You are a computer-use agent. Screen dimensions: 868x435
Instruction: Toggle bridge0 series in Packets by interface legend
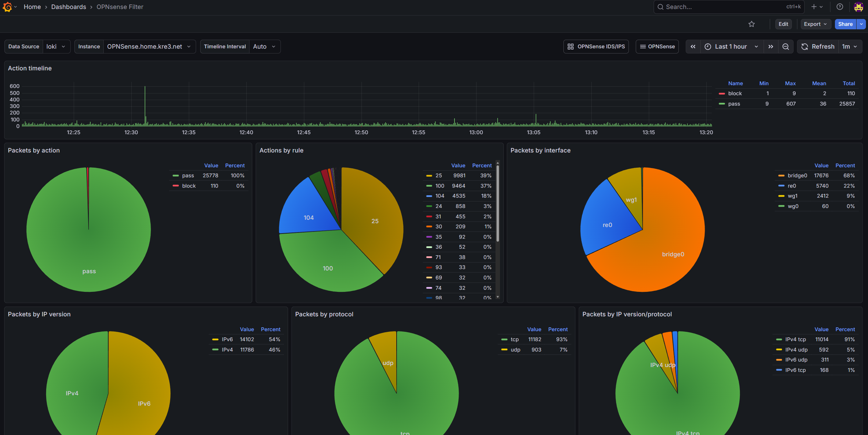coord(797,176)
